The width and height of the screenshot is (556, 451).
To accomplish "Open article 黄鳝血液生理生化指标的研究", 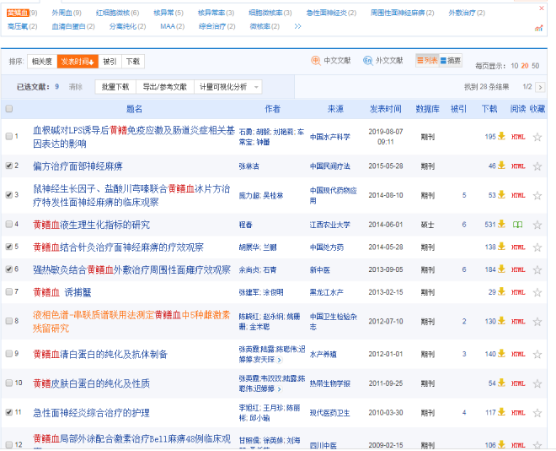I will (91, 225).
